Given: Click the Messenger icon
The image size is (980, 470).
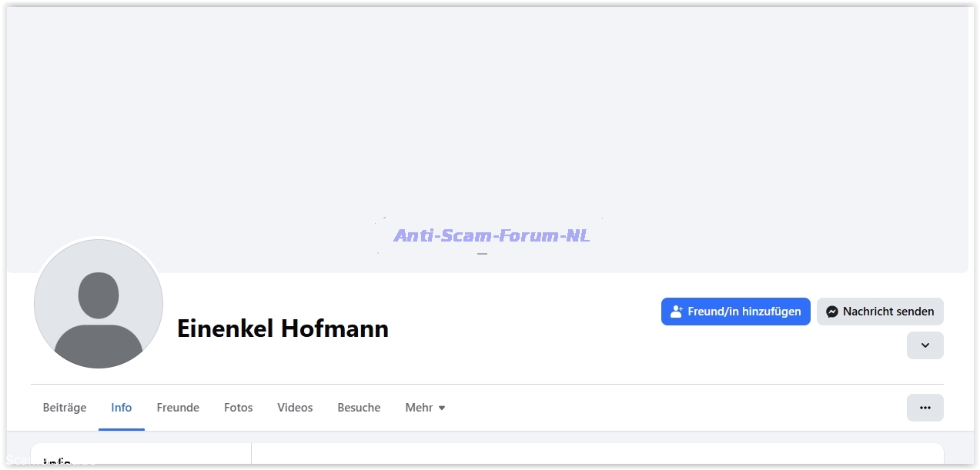Looking at the screenshot, I should click(x=831, y=312).
